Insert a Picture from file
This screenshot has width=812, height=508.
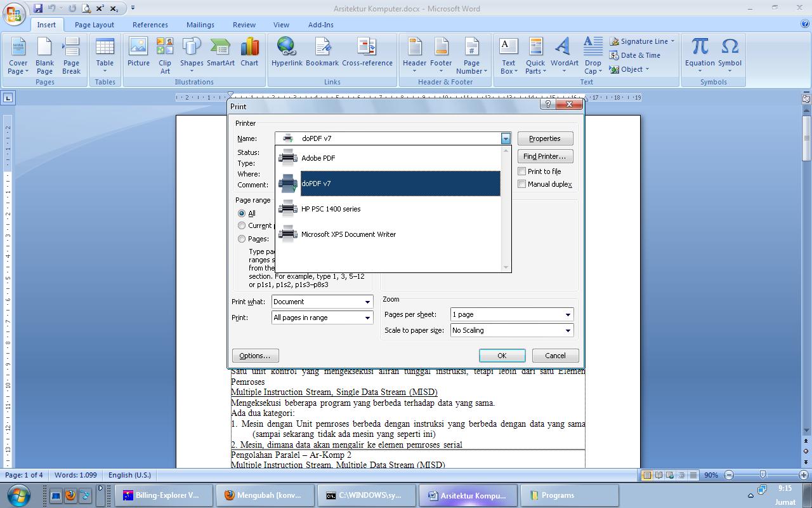[138, 52]
